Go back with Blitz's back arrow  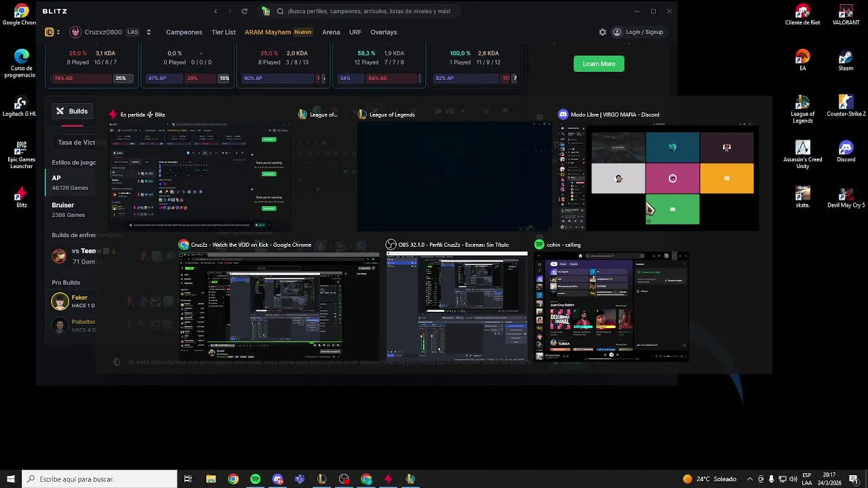216,11
